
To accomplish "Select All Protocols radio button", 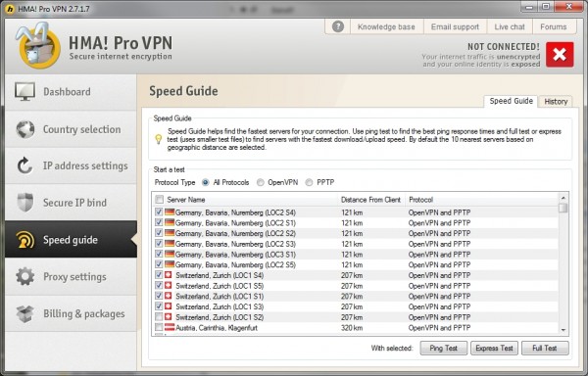I will click(x=205, y=182).
